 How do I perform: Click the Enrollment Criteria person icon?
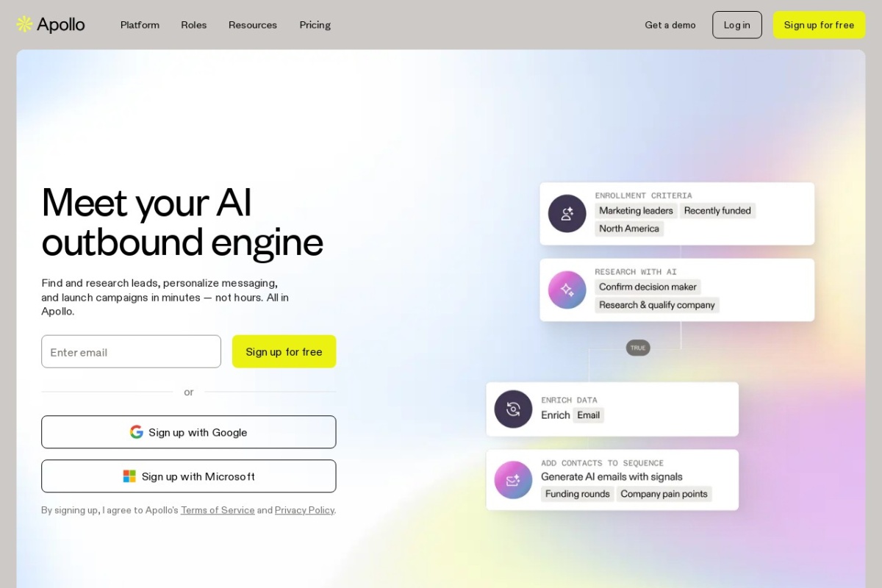pyautogui.click(x=567, y=214)
